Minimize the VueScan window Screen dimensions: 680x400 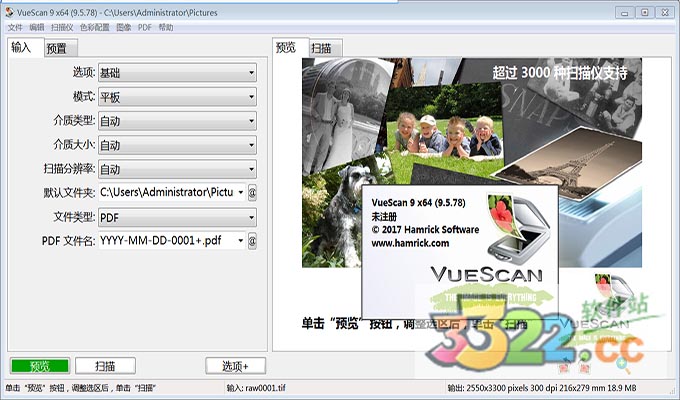tap(624, 13)
